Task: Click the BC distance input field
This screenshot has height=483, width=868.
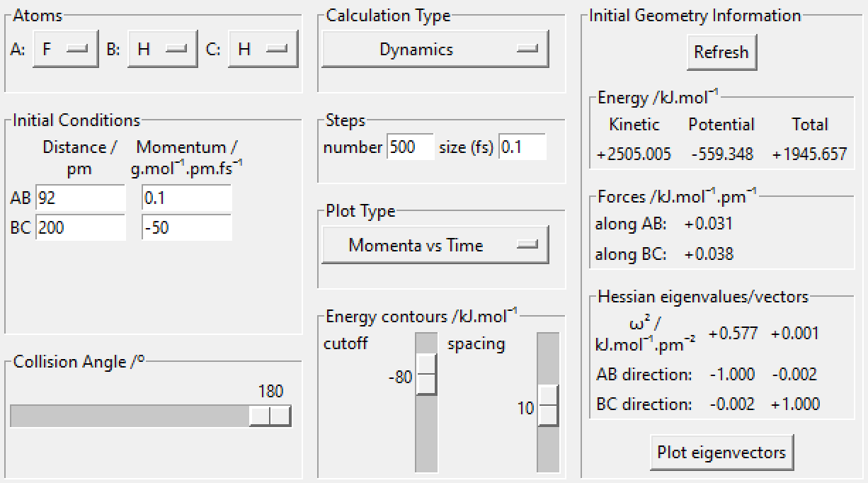Action: [x=80, y=228]
